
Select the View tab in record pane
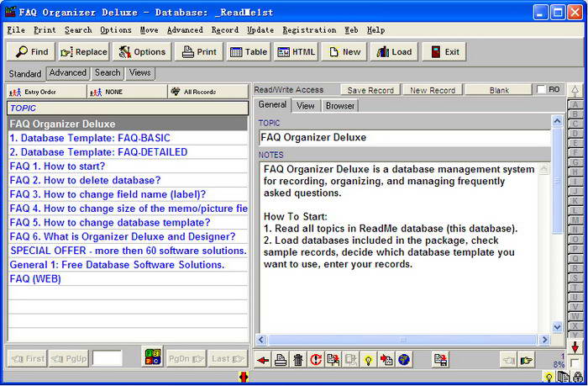[305, 106]
